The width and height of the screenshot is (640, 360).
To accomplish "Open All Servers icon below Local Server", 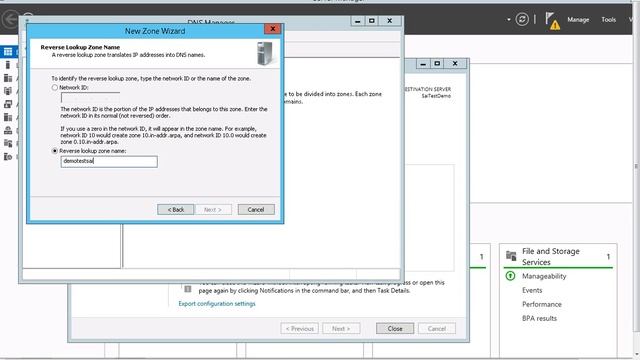I will (8, 78).
